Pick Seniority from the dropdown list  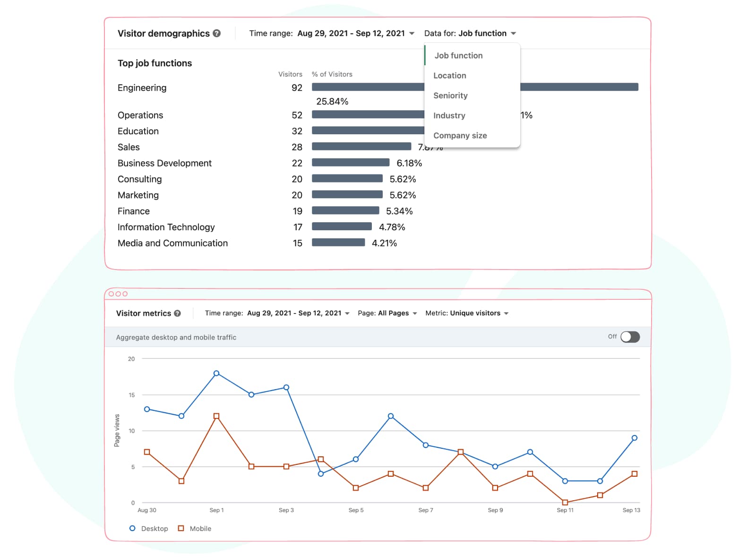tap(472, 96)
